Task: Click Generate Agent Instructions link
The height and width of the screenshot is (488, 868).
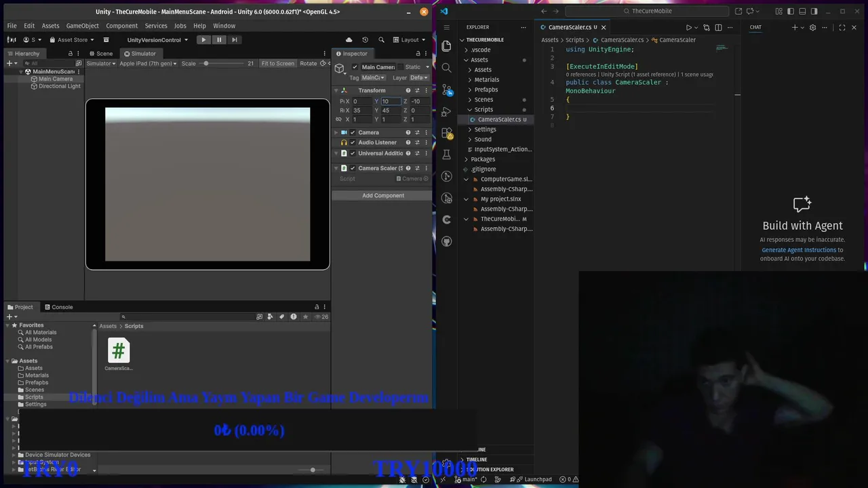Action: click(x=799, y=250)
